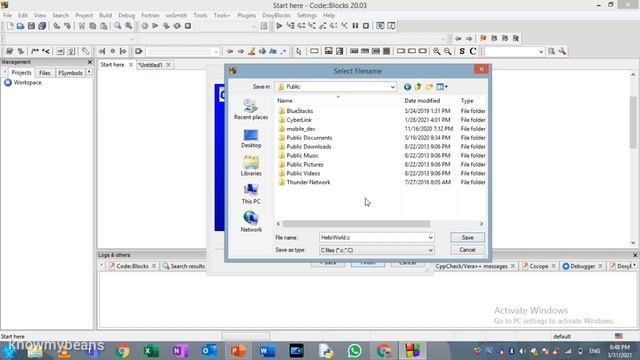Click the Abort build stop icon
This screenshot has height=360, width=640.
[x=188, y=26]
